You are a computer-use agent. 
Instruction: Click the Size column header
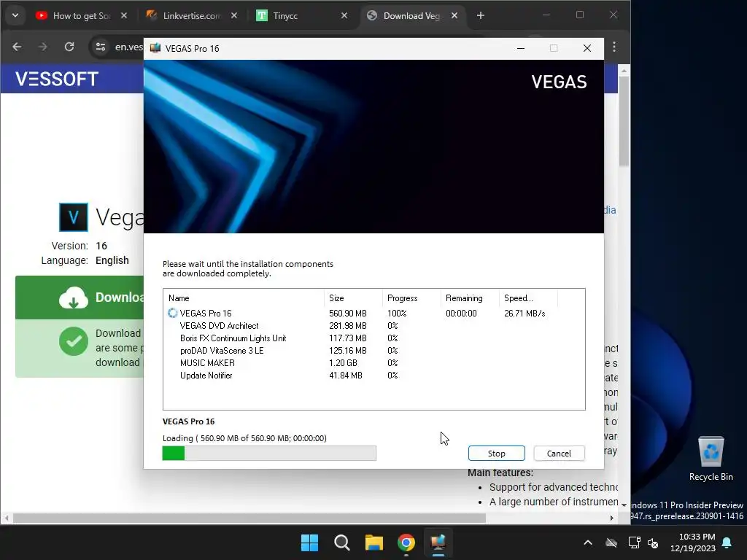click(353, 298)
